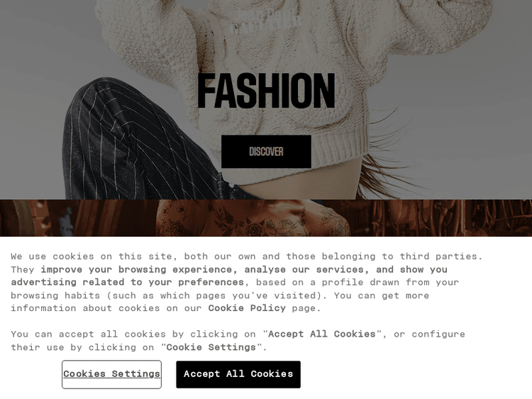Click the quoted "Accept All Cookies" text

click(x=321, y=335)
